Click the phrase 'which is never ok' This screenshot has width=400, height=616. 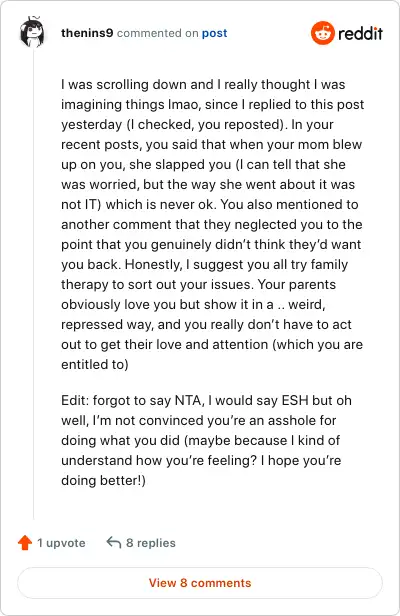point(161,204)
